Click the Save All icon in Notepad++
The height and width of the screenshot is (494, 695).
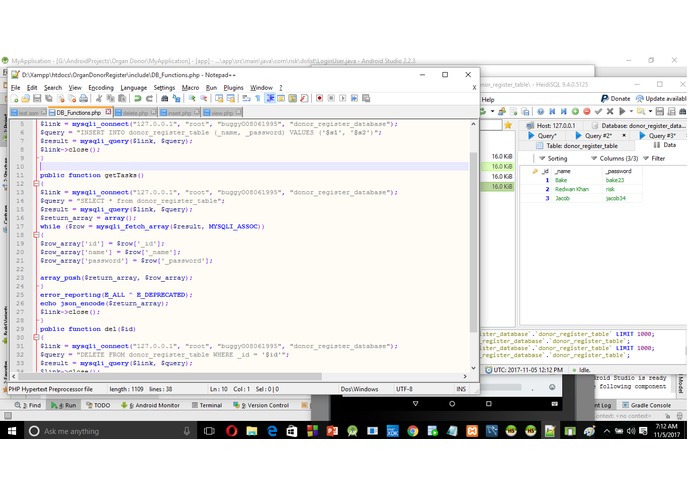pyautogui.click(x=49, y=98)
